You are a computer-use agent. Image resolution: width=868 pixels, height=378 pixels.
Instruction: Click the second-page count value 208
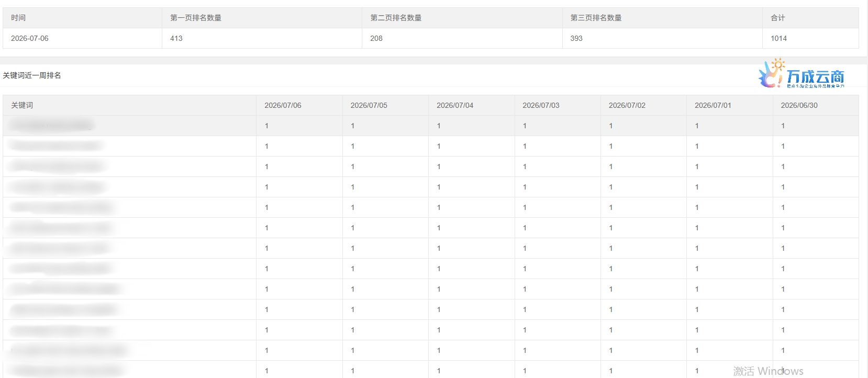tap(376, 38)
